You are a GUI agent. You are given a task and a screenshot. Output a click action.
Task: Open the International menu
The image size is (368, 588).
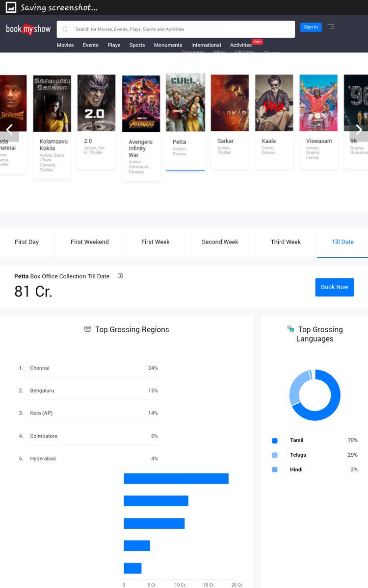pyautogui.click(x=206, y=45)
